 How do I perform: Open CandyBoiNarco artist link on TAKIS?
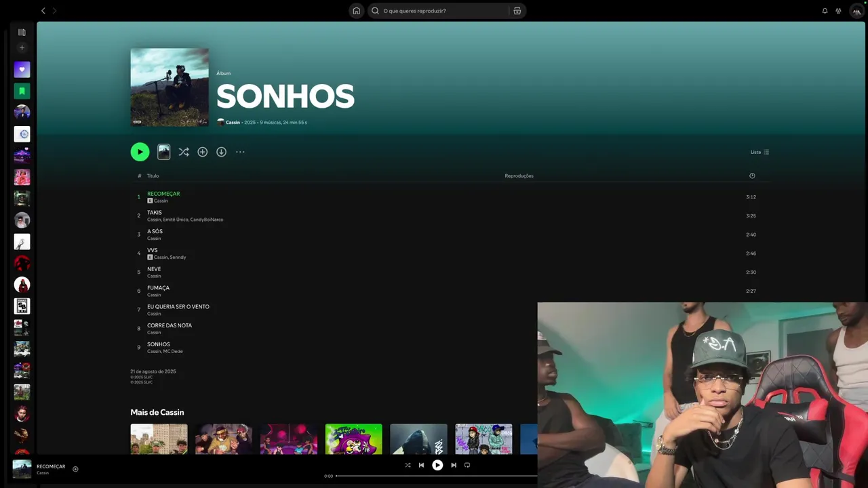coord(207,220)
